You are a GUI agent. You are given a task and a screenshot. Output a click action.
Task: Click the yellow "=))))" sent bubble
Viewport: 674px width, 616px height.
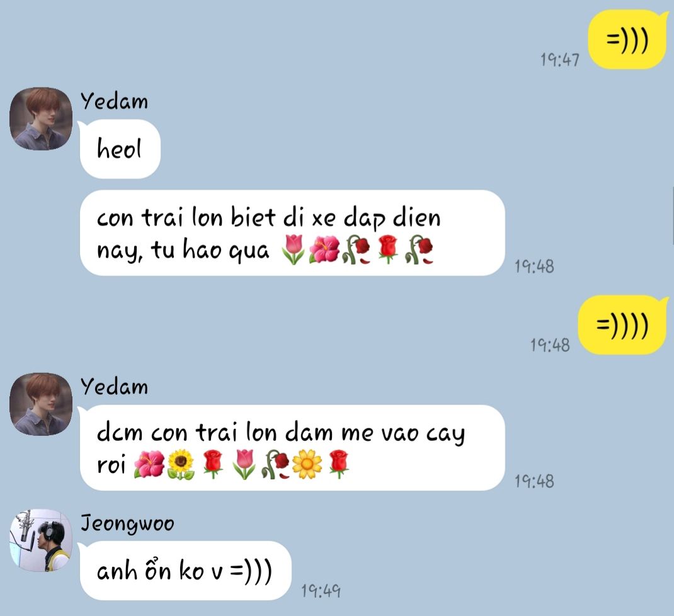[622, 325]
